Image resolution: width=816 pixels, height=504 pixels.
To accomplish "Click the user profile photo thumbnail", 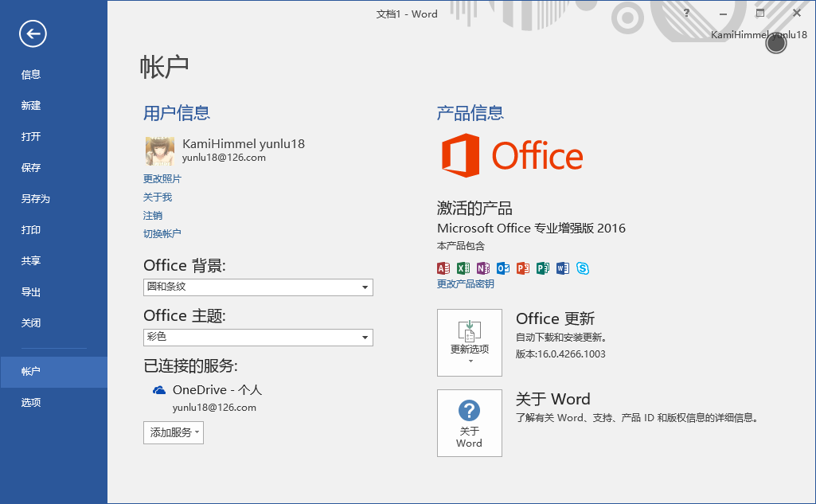I will (x=160, y=151).
